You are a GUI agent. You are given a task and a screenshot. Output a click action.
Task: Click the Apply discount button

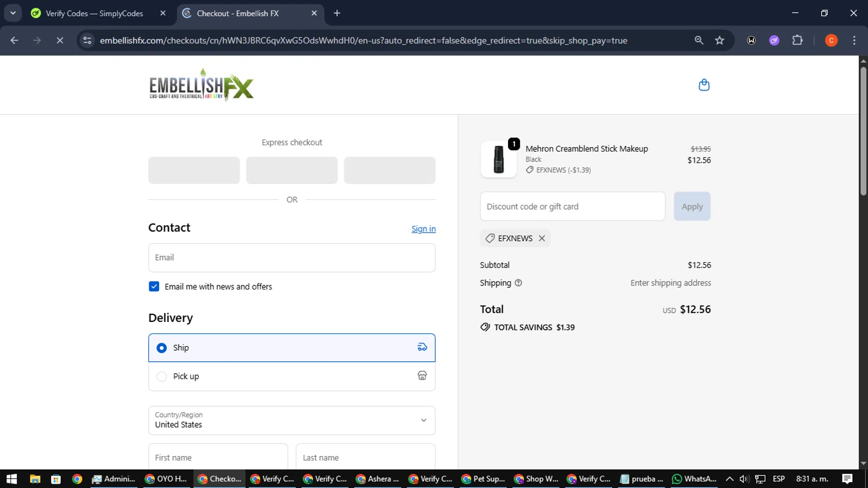[692, 207]
